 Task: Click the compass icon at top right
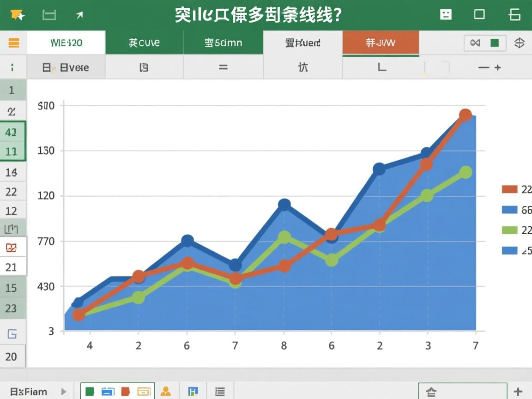[x=519, y=43]
